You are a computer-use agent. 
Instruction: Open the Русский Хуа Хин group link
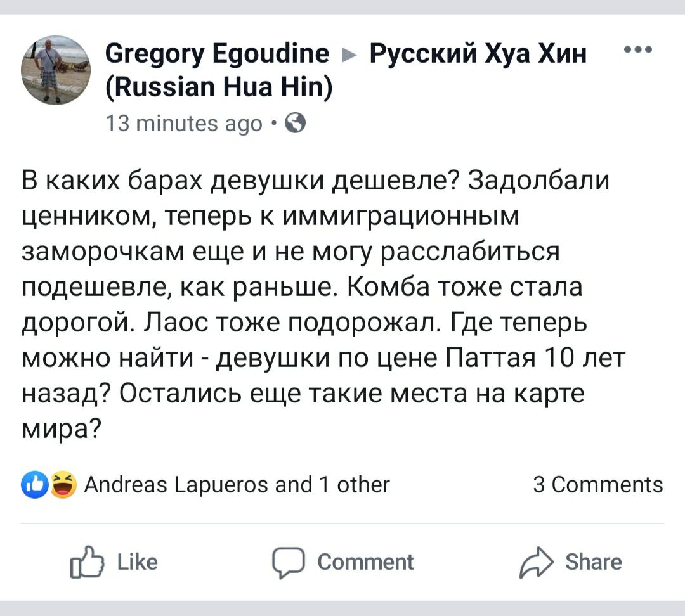pyautogui.click(x=478, y=54)
